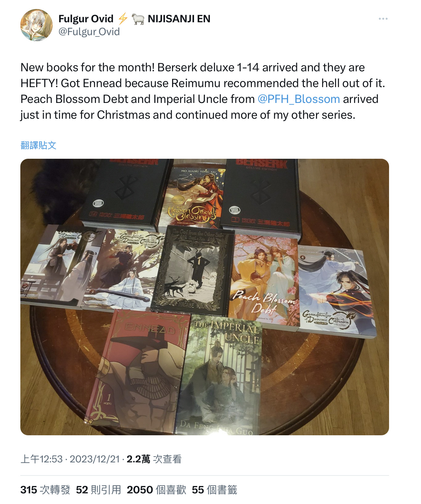The height and width of the screenshot is (504, 421).
Task: Click the Fulgur Ovid display name
Action: pyautogui.click(x=86, y=19)
